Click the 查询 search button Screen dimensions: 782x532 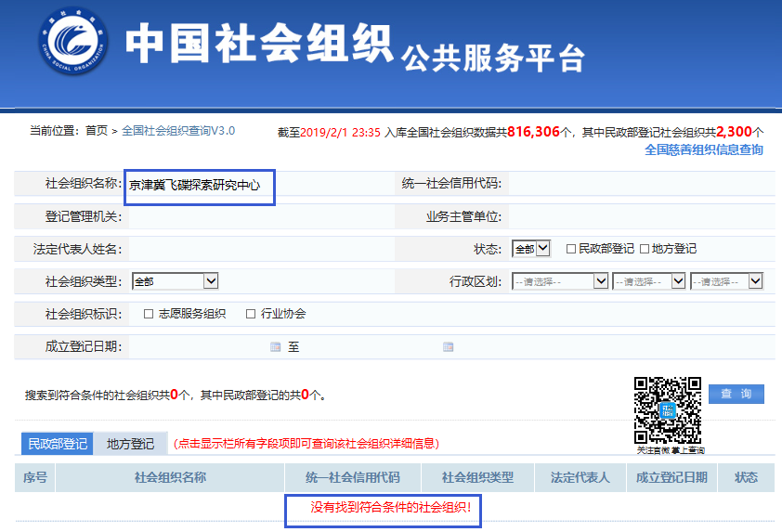click(736, 394)
